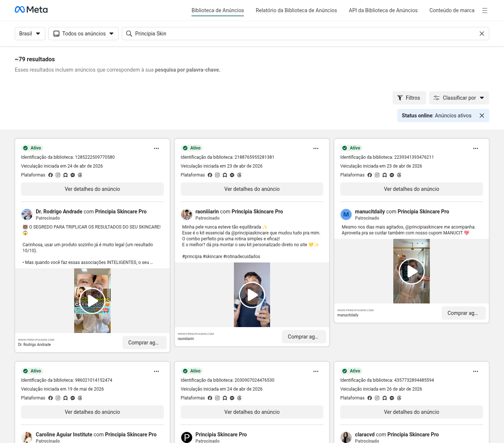Open the Classificar por sort dropdown
The width and height of the screenshot is (504, 443).
click(x=459, y=98)
